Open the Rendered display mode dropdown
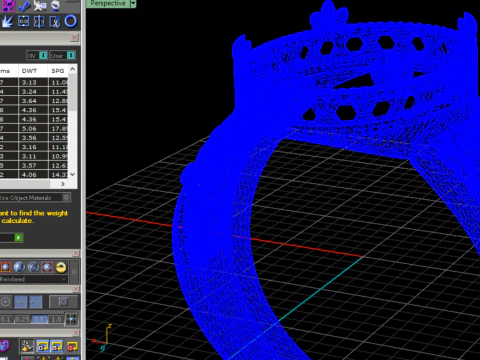 pyautogui.click(x=33, y=279)
